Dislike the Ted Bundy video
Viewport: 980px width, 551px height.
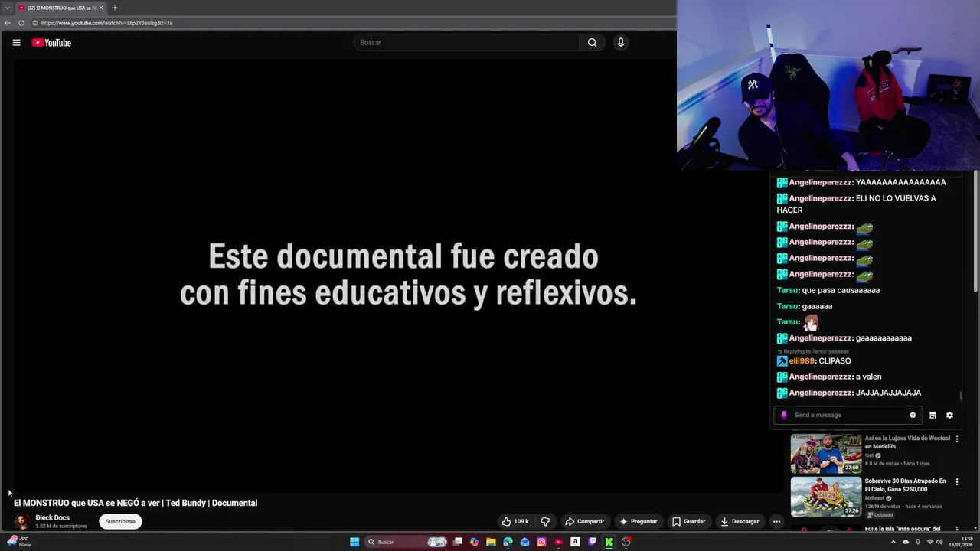pyautogui.click(x=545, y=521)
